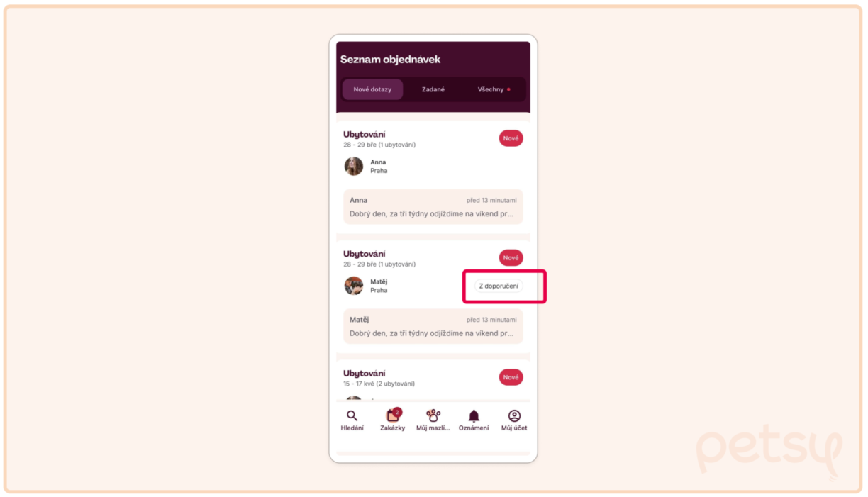This screenshot has width=868, height=497.
Task: Click Nové badge on Anna's order
Action: (x=511, y=138)
